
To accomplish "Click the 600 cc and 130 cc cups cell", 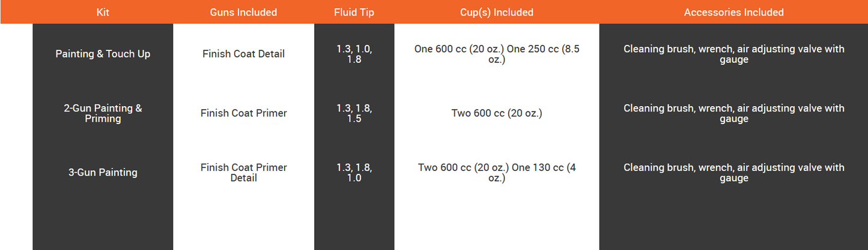I will [497, 173].
